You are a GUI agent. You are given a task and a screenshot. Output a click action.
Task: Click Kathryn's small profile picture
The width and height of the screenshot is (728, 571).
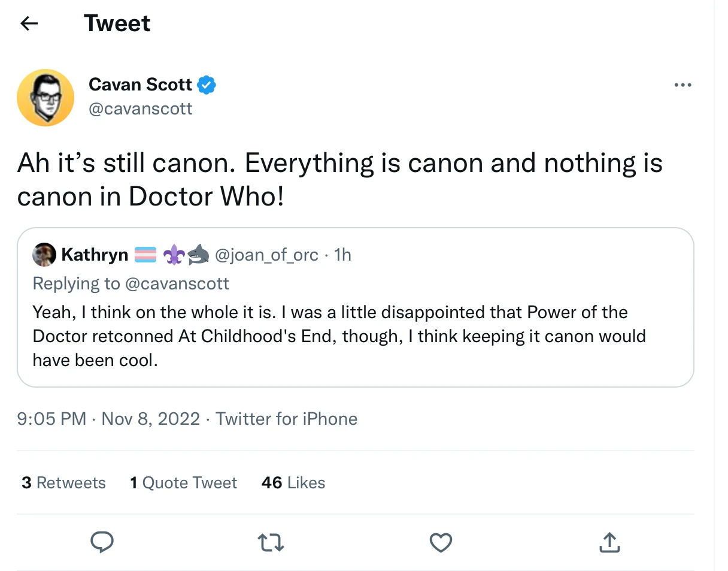tap(43, 255)
